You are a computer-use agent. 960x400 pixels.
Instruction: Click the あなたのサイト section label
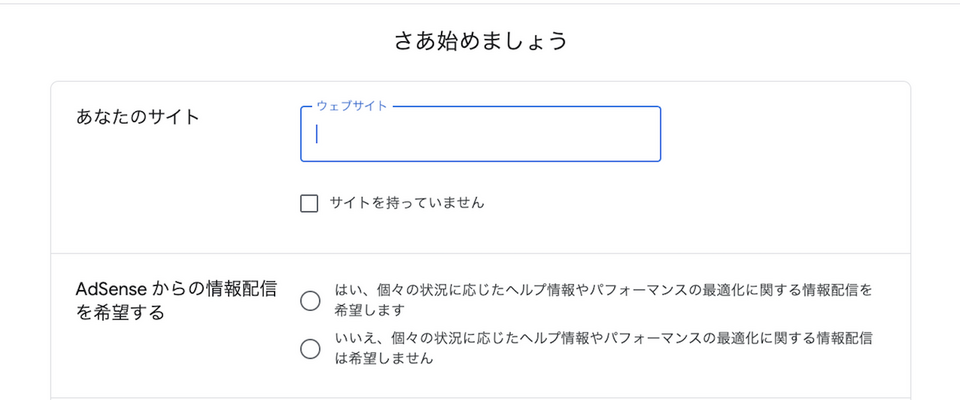click(138, 117)
